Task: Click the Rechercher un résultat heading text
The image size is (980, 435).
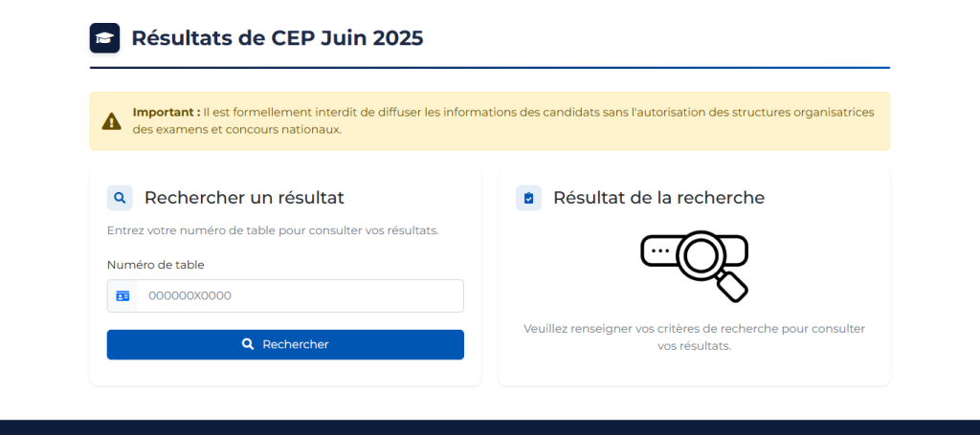Action: [244, 198]
